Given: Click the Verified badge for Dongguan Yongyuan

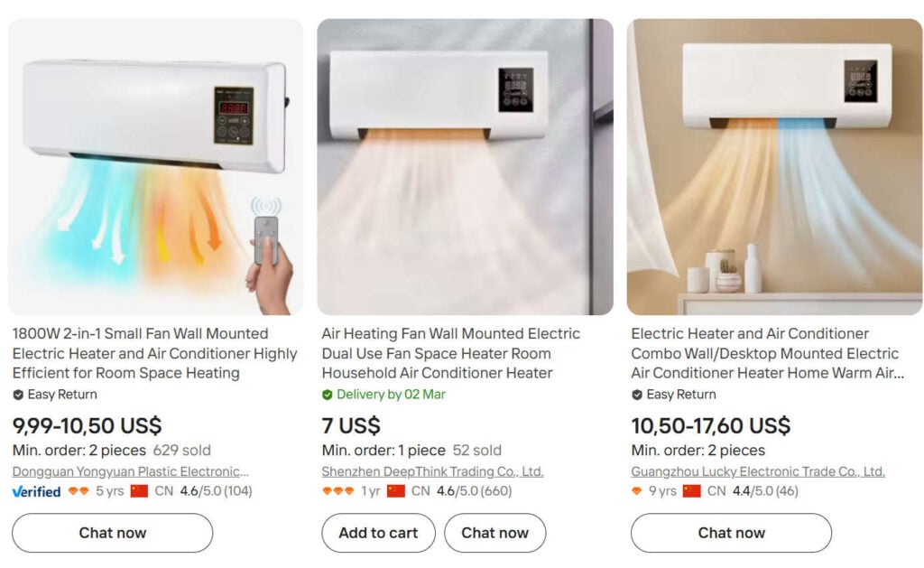Looking at the screenshot, I should coord(36,491).
